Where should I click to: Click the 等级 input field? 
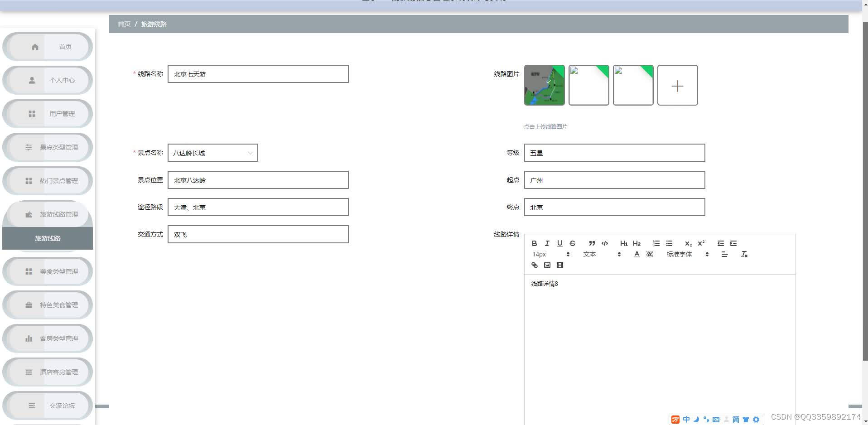[614, 153]
